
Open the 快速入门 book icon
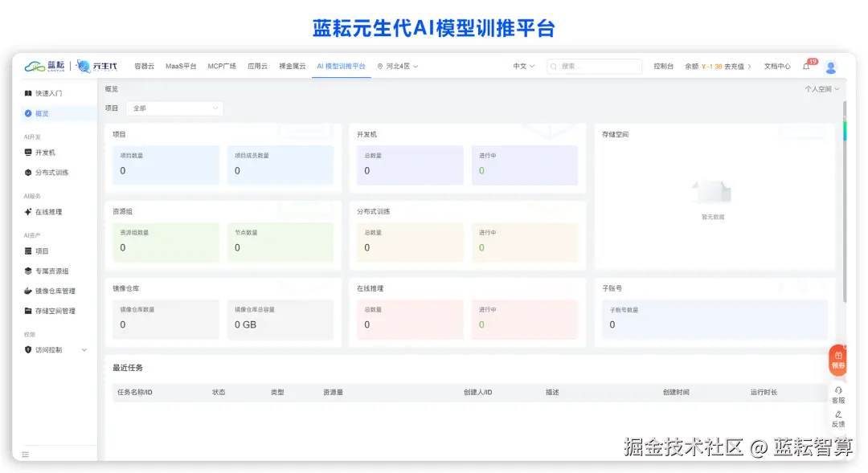pyautogui.click(x=27, y=93)
